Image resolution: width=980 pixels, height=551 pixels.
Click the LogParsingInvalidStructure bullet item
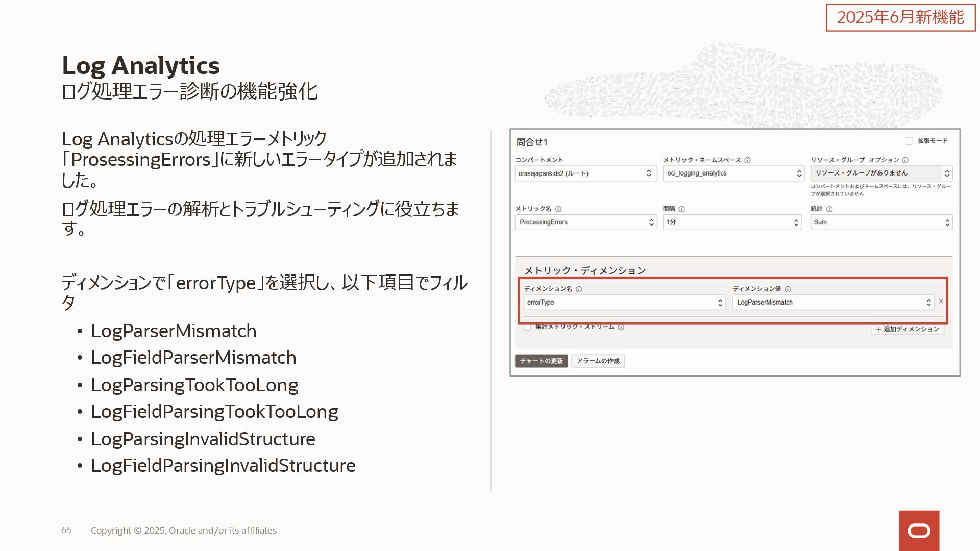203,439
